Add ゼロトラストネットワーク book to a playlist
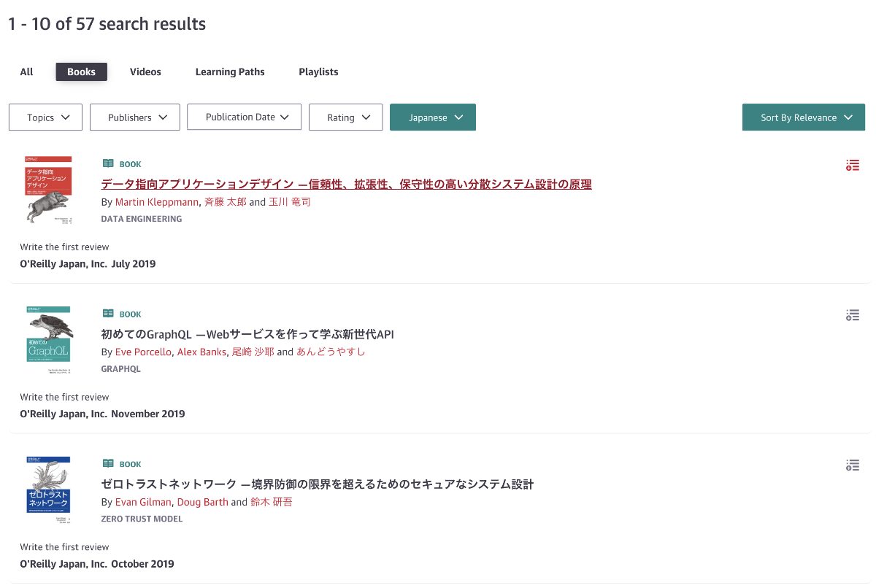 [x=853, y=465]
